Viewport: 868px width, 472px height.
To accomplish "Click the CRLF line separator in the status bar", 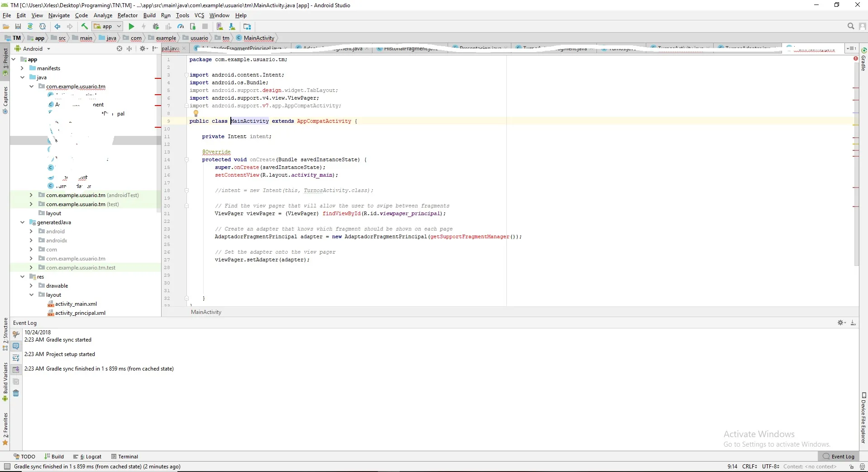I will (749, 467).
